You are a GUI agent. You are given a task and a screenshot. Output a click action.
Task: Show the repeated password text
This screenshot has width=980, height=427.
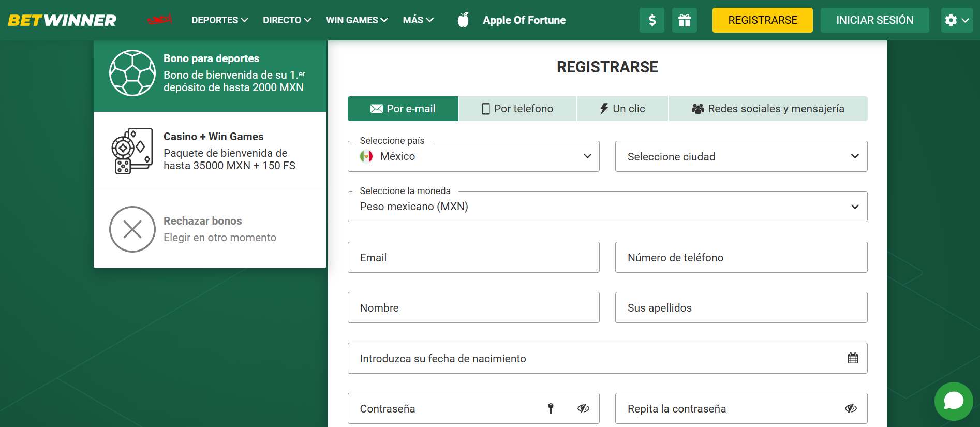[x=851, y=408]
